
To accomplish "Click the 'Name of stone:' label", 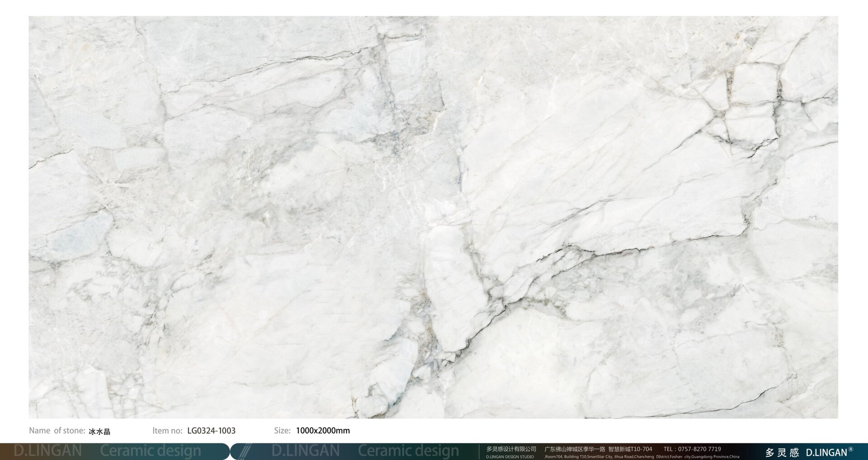I will pos(57,431).
